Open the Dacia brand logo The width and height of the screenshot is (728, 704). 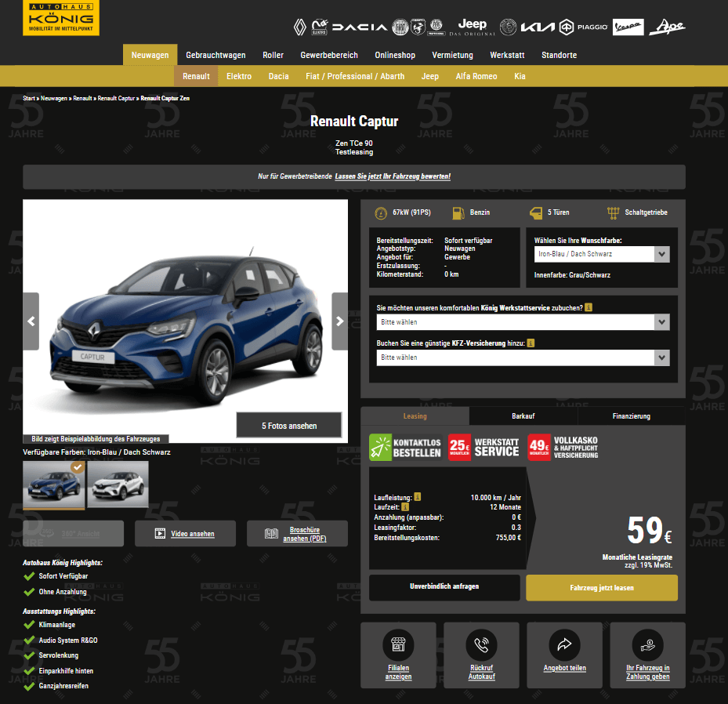tap(360, 27)
